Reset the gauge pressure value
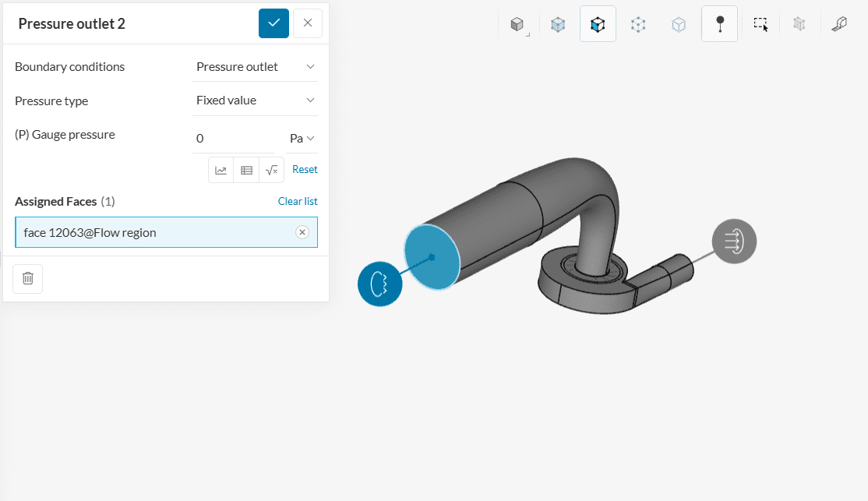The width and height of the screenshot is (868, 501). pyautogui.click(x=305, y=170)
